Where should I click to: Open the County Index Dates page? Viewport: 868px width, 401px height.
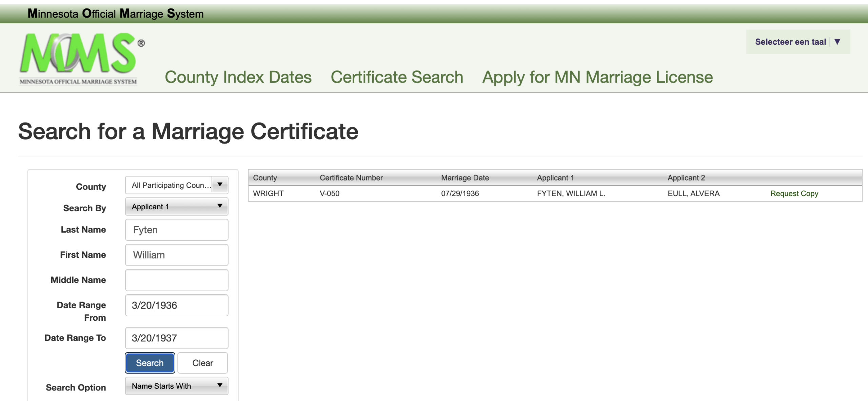238,77
